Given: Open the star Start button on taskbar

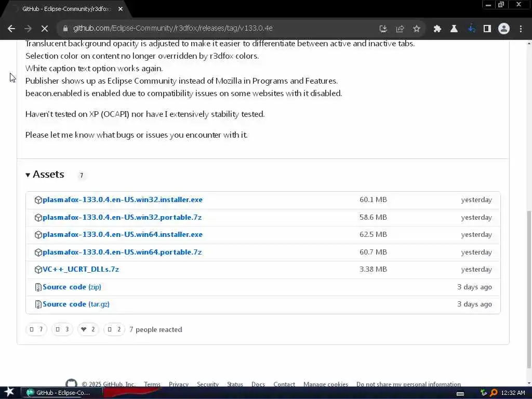Looking at the screenshot, I should (9, 393).
